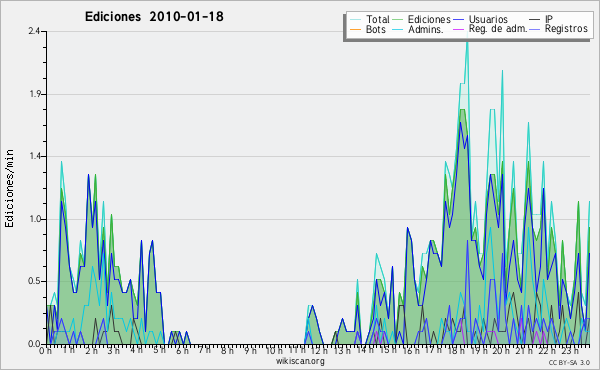Click the '23 h' x-axis label

570,351
